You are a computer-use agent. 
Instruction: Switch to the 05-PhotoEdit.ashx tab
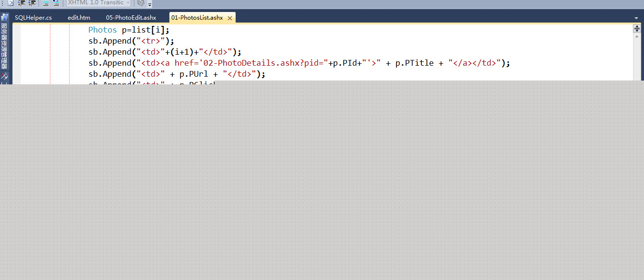pos(131,17)
